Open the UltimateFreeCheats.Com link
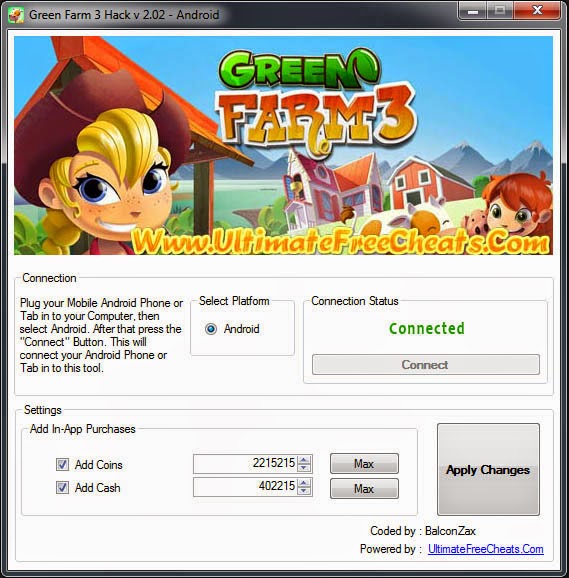 [x=486, y=549]
